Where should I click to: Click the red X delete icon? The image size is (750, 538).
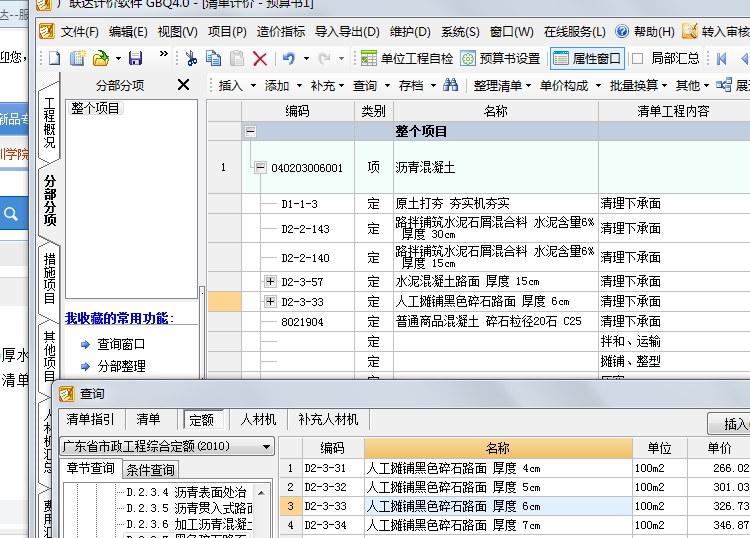click(260, 59)
